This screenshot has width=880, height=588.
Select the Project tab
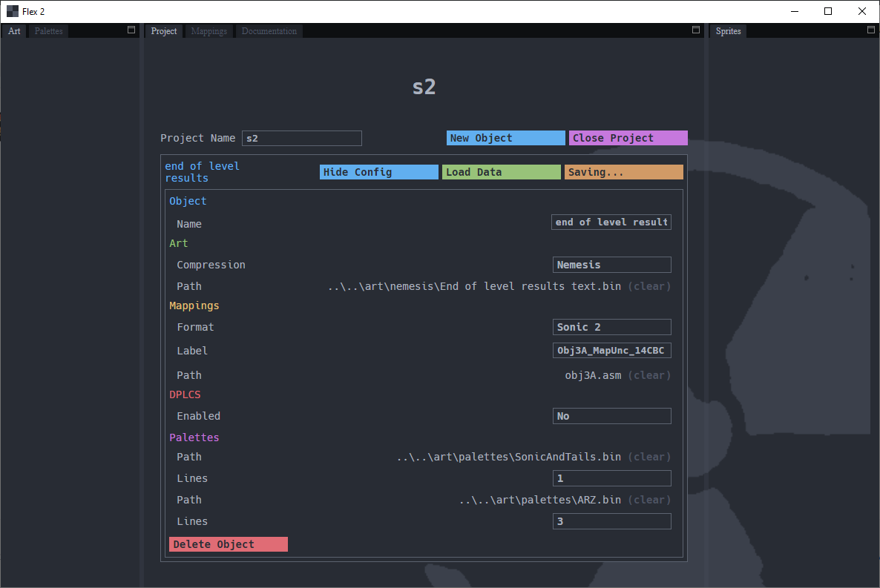pyautogui.click(x=164, y=31)
